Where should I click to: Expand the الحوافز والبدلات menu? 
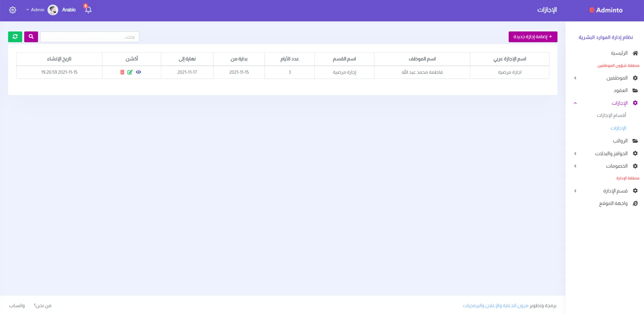[611, 153]
